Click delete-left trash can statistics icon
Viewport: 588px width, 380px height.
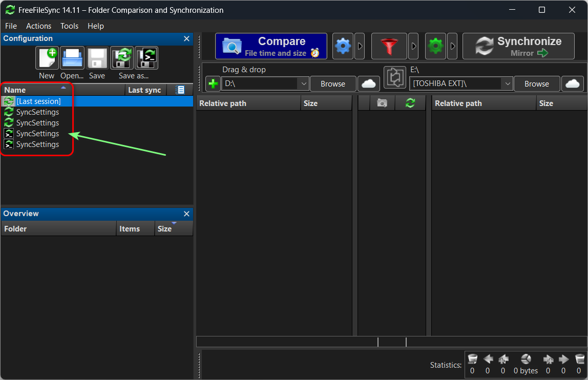[x=472, y=359]
